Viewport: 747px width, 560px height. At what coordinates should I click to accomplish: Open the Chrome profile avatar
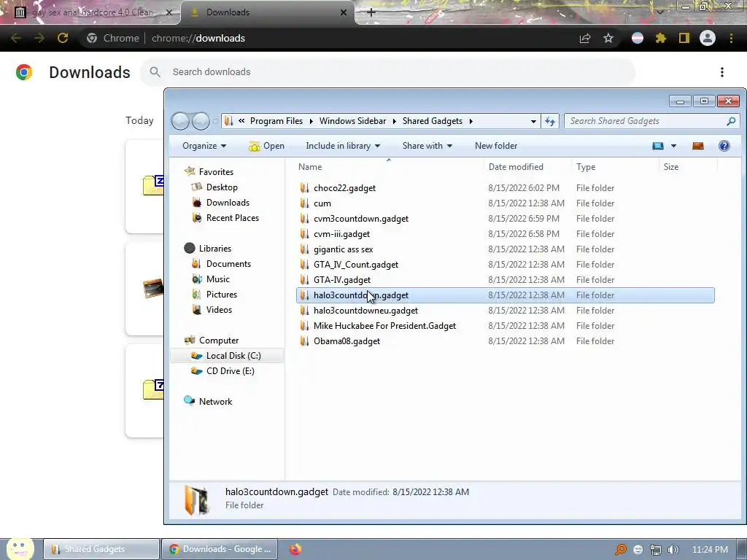[x=708, y=38]
